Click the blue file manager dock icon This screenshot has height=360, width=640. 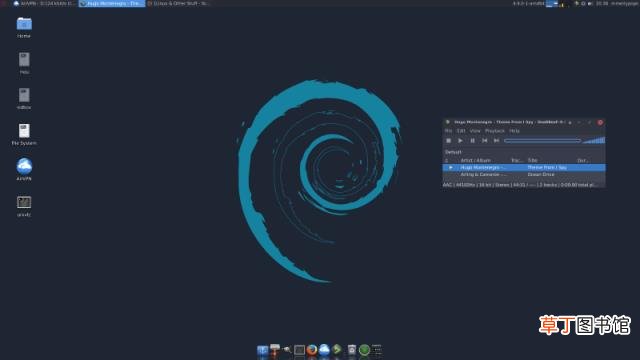pos(262,350)
